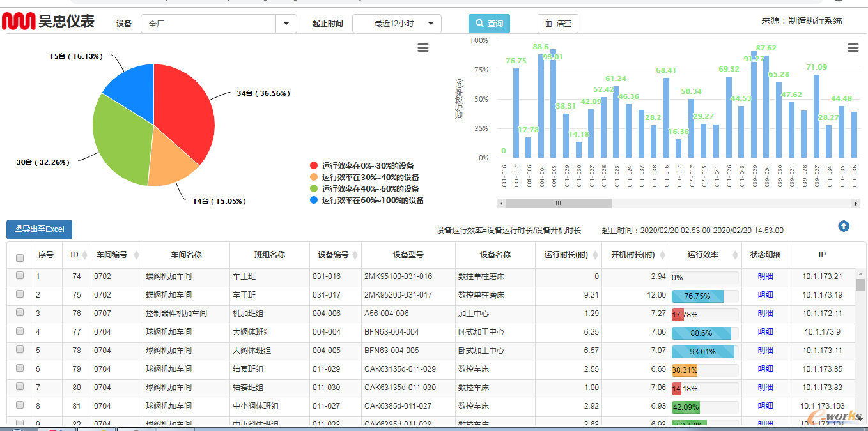Open 明细 link for device 004-006
The image size is (868, 431).
pyautogui.click(x=765, y=314)
